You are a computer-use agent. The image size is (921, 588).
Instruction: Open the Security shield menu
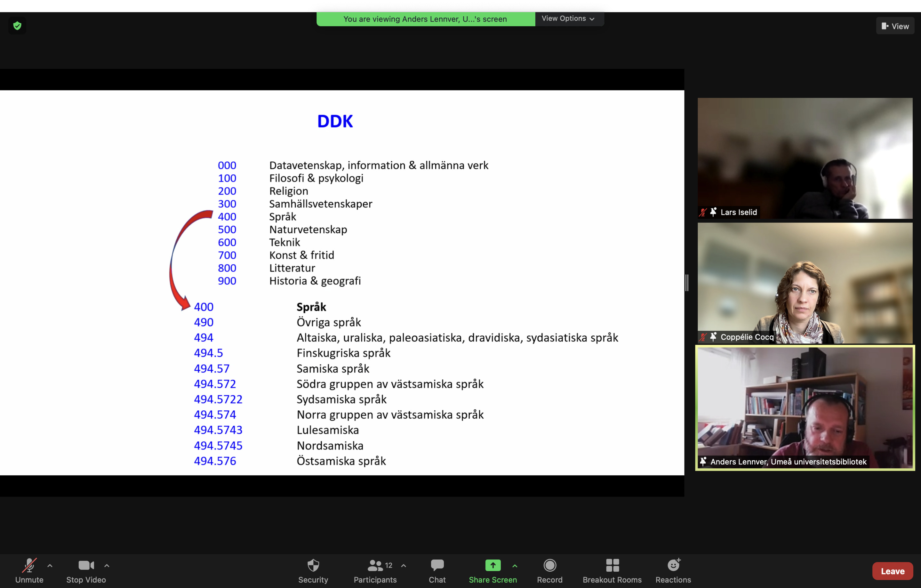pos(313,570)
